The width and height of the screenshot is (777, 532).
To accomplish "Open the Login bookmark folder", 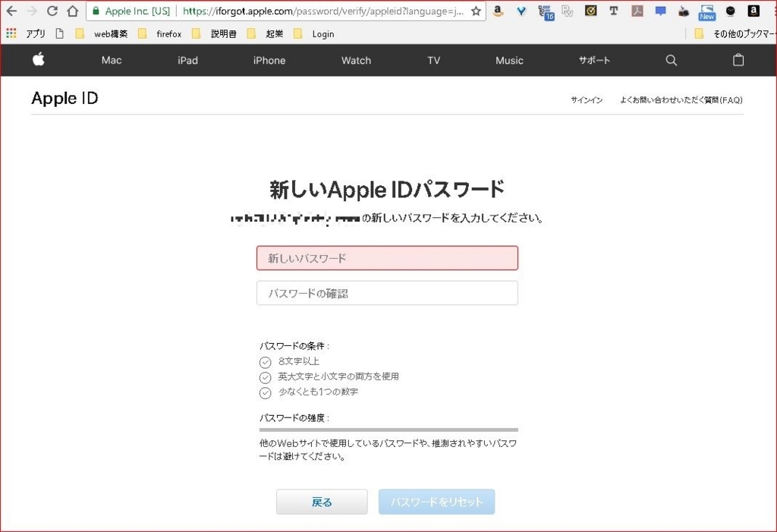I will coord(313,33).
